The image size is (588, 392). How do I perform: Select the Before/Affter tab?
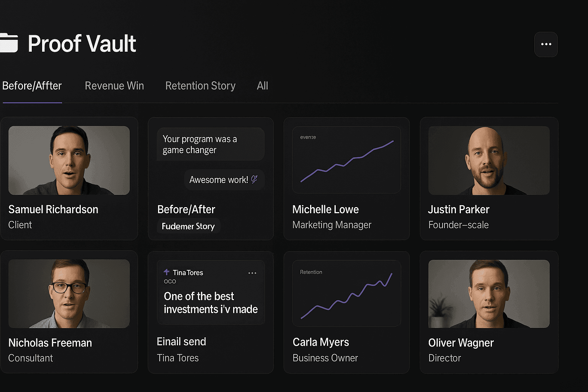pos(32,86)
